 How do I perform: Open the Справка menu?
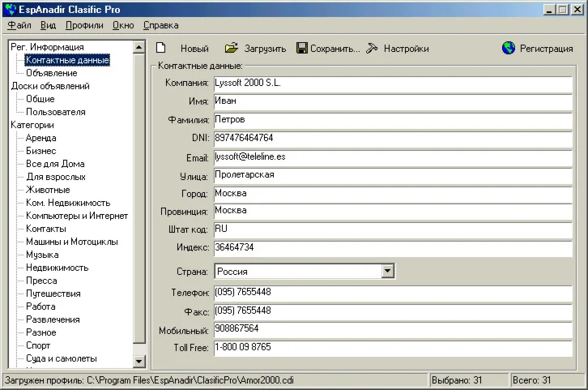[161, 25]
